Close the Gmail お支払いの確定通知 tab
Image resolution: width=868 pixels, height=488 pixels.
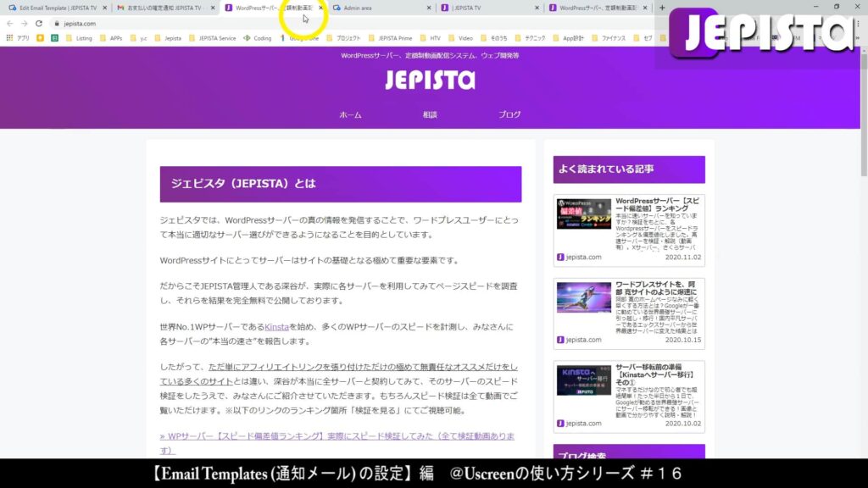(x=213, y=8)
